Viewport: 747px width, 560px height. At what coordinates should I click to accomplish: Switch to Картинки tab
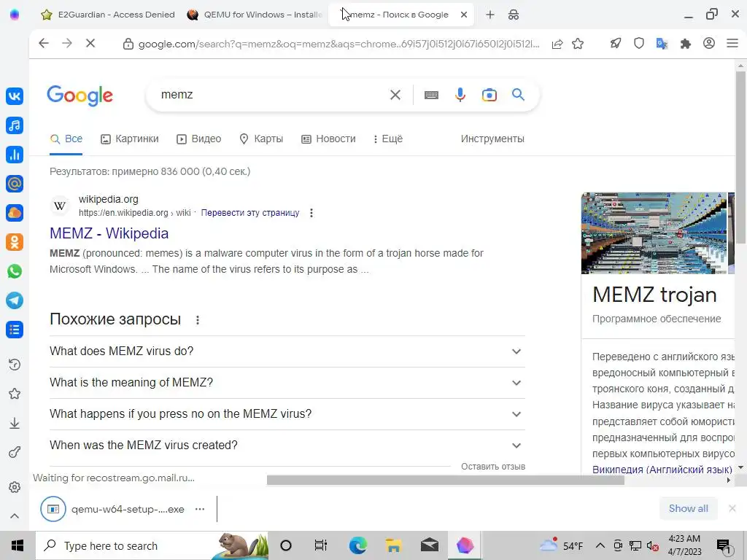[x=130, y=139]
